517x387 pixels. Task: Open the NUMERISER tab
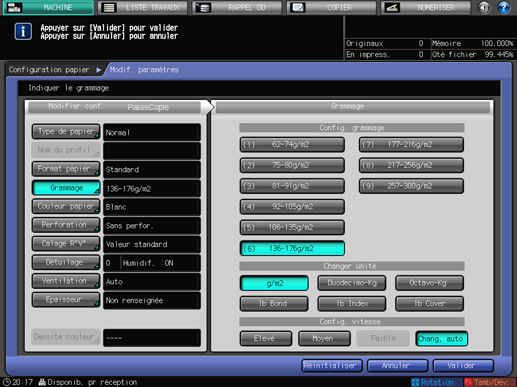tap(426, 7)
